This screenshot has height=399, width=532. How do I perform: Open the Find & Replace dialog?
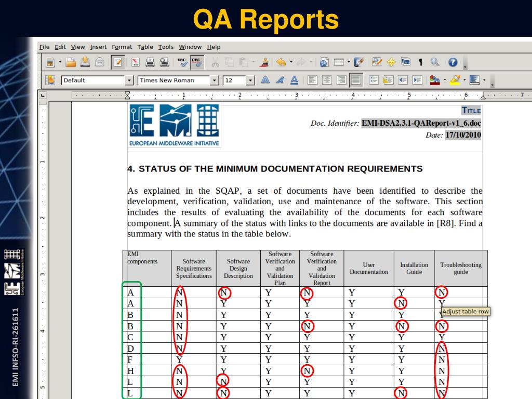tap(377, 62)
